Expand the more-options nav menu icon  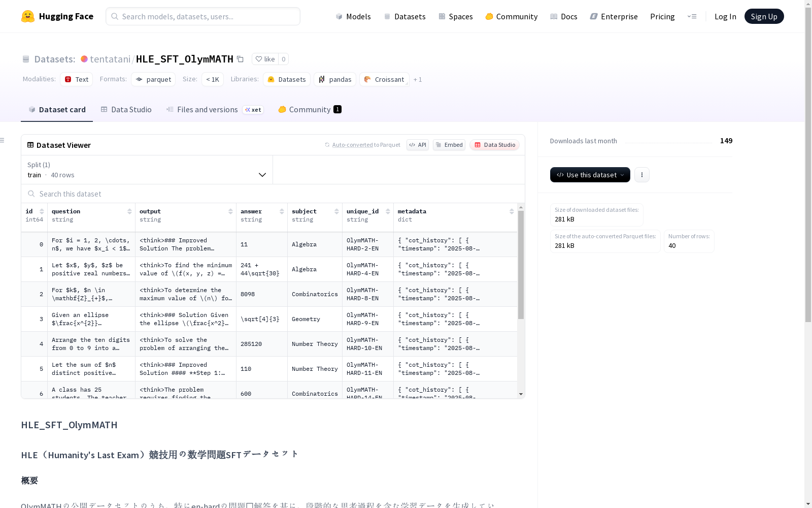[x=692, y=16]
